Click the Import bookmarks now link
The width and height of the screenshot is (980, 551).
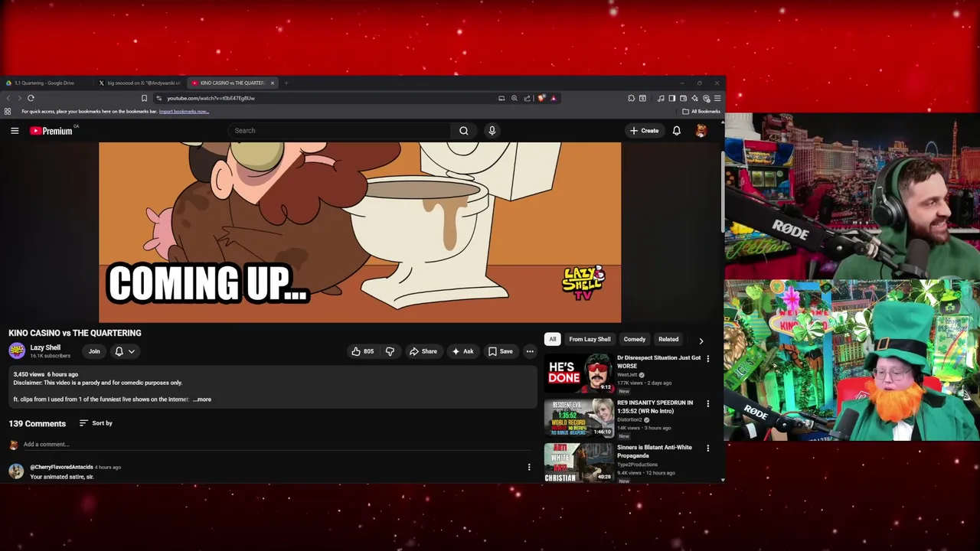(x=184, y=112)
